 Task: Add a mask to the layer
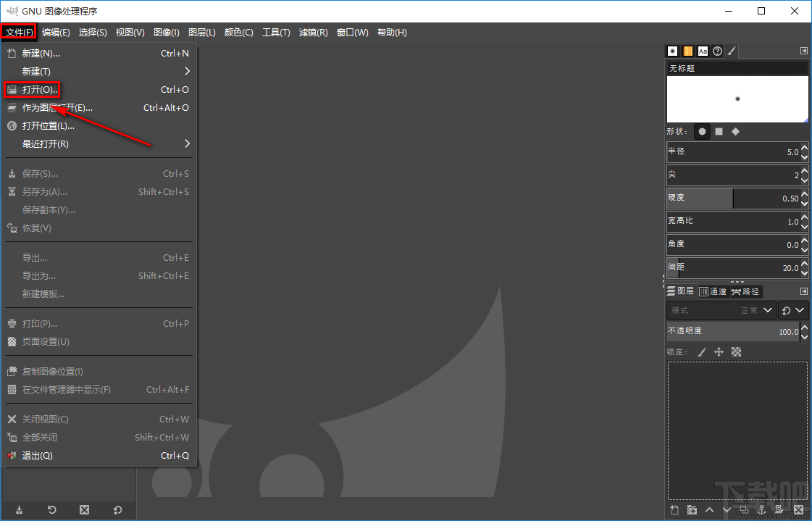(779, 510)
